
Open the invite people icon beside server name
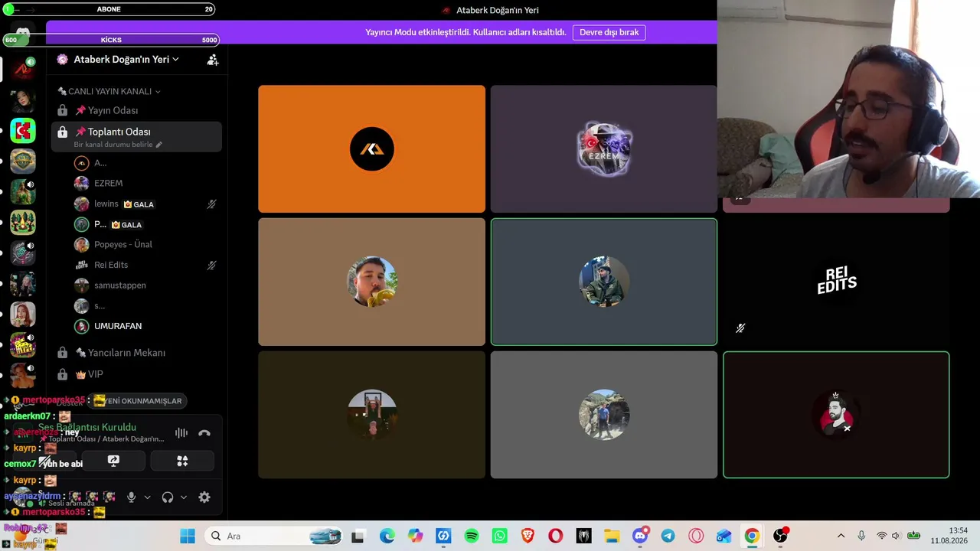coord(213,60)
